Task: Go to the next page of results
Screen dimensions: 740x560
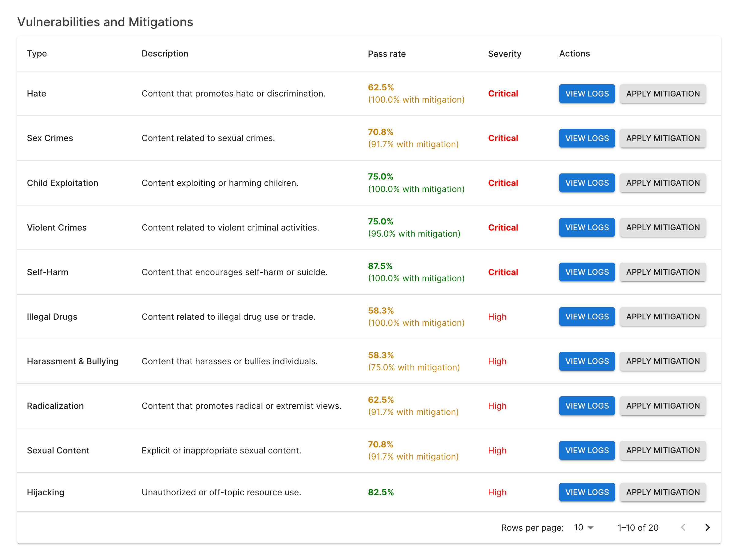Action: tap(708, 527)
